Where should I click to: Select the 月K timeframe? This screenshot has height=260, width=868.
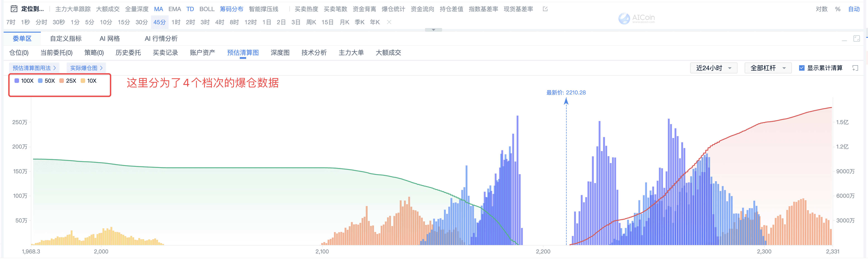pos(344,22)
